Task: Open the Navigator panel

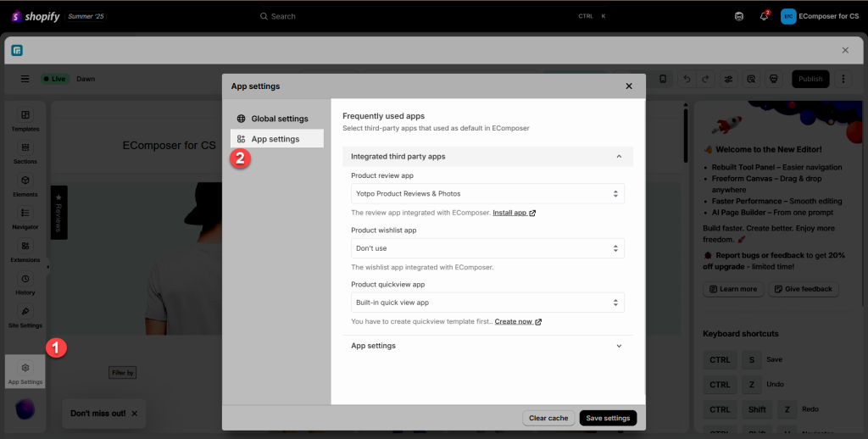Action: tap(25, 218)
